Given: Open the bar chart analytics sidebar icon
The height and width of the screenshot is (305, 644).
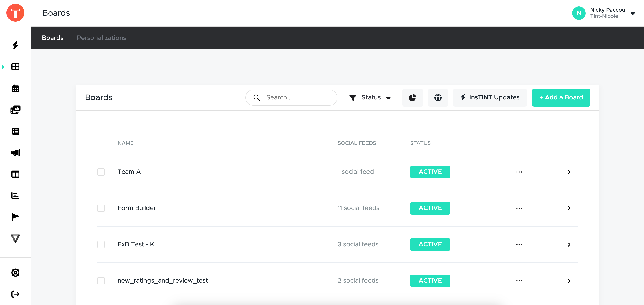Looking at the screenshot, I should [x=15, y=195].
